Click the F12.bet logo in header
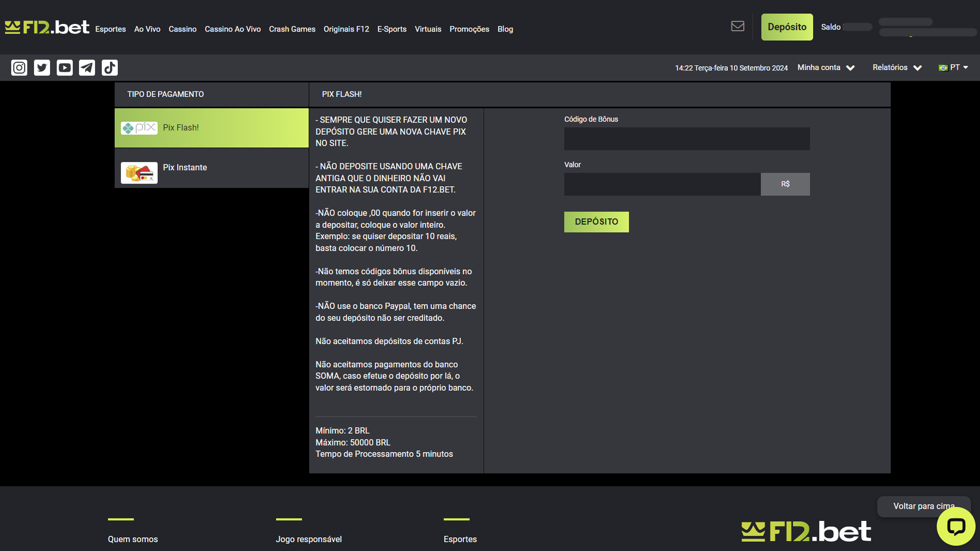The height and width of the screenshot is (551, 980). click(x=47, y=27)
